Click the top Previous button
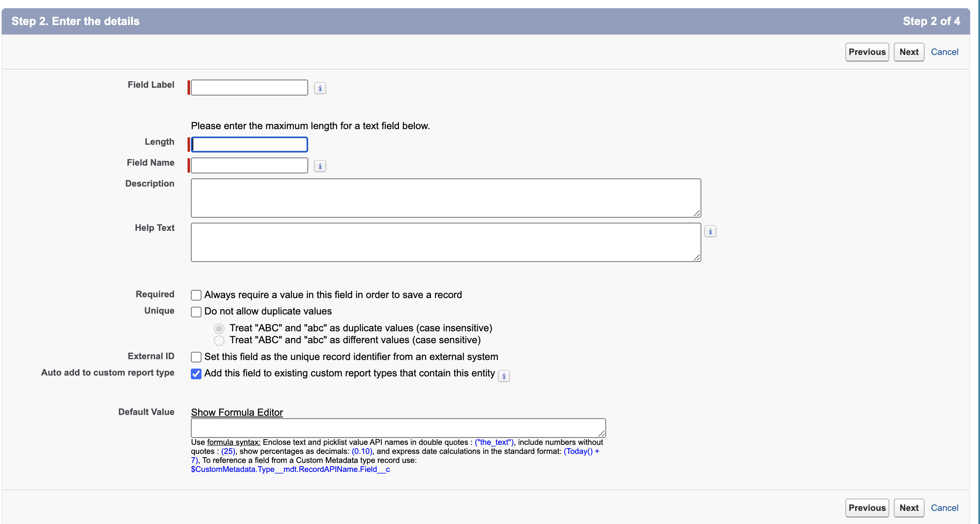Viewport: 980px width, 524px height. click(x=867, y=52)
